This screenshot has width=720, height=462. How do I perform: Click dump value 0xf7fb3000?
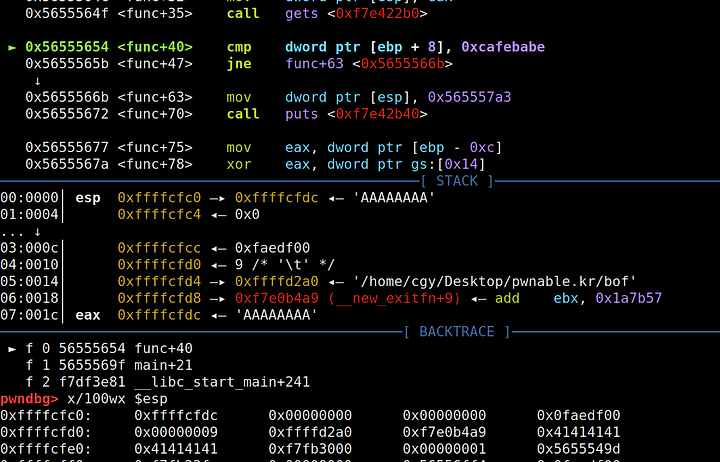[310, 449]
